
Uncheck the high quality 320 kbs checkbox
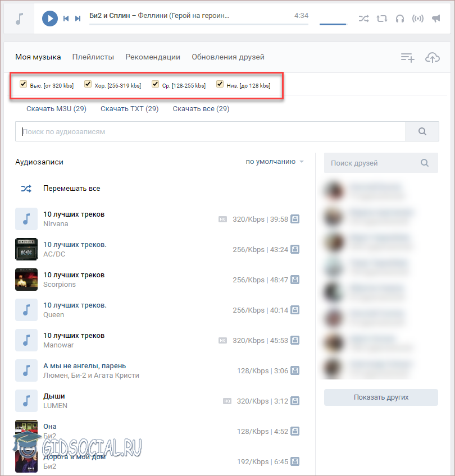click(23, 84)
